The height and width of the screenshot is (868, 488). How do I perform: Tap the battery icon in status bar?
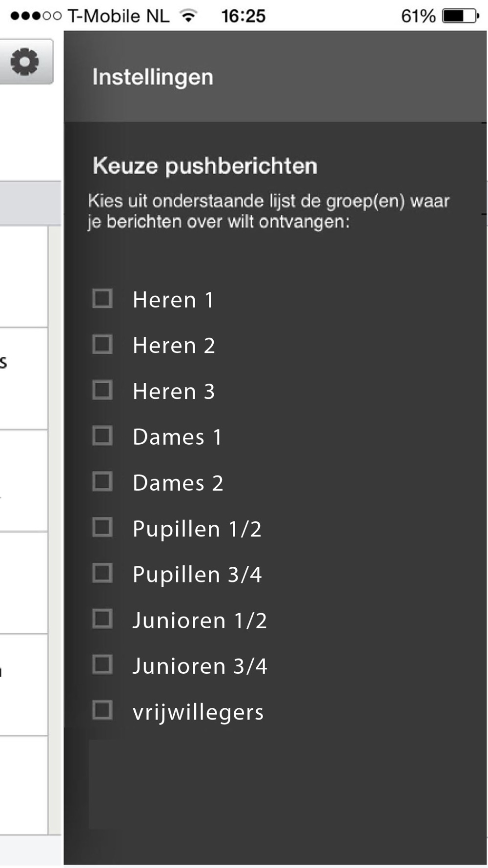(x=461, y=16)
